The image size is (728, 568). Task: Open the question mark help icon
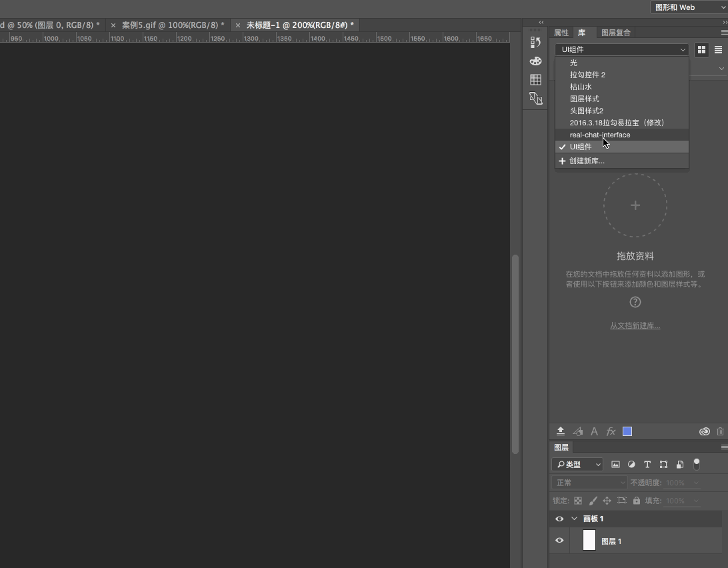(x=635, y=303)
